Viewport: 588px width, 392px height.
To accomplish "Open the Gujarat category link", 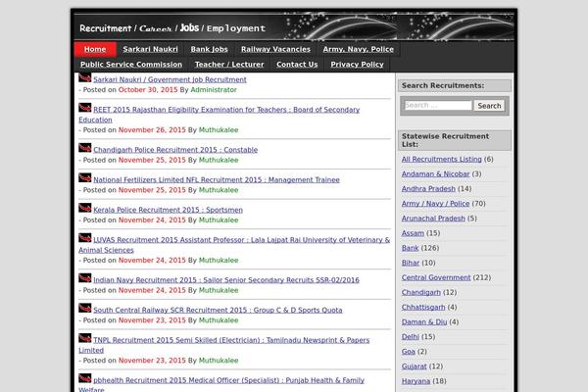I will click(414, 367).
